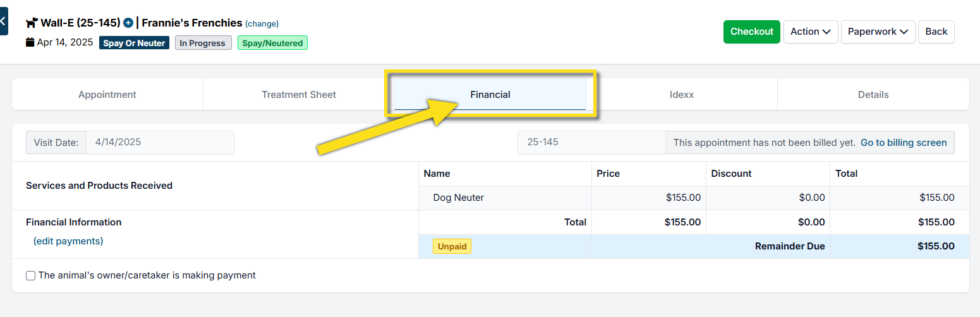
Task: Click the yellow Unpaid status badge
Action: tap(452, 246)
